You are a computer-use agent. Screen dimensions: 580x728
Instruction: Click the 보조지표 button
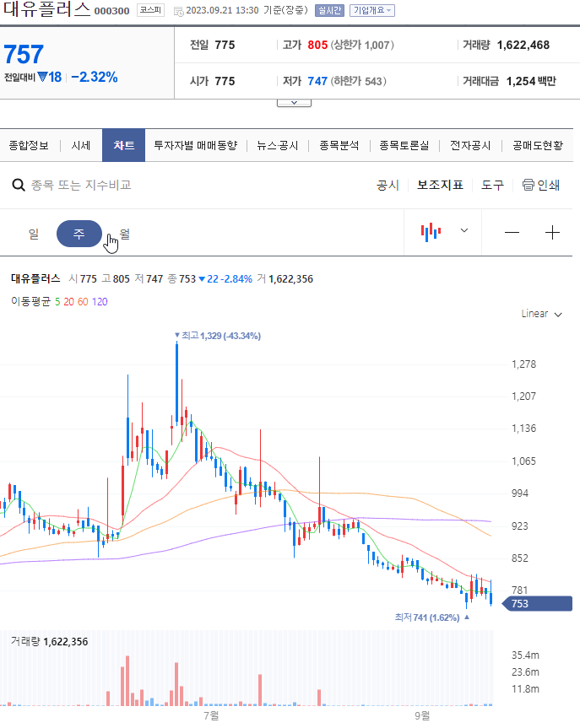pos(439,186)
